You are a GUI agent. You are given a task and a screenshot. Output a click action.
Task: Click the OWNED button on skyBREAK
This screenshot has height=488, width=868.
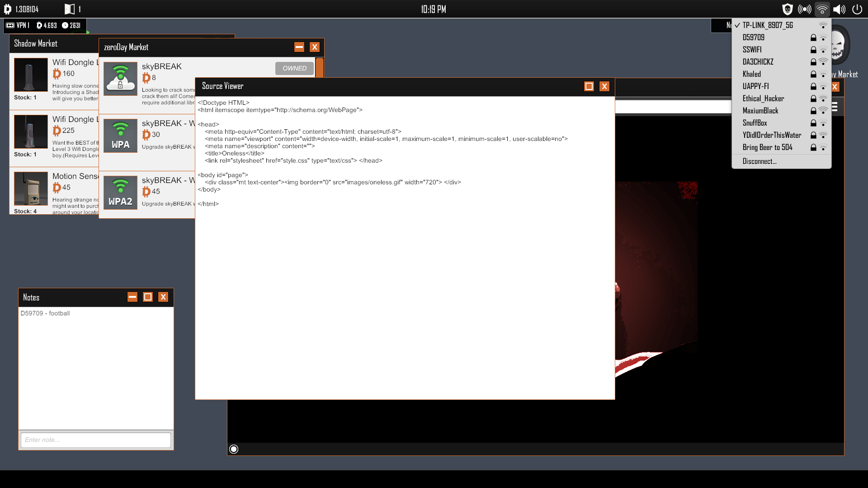[294, 68]
